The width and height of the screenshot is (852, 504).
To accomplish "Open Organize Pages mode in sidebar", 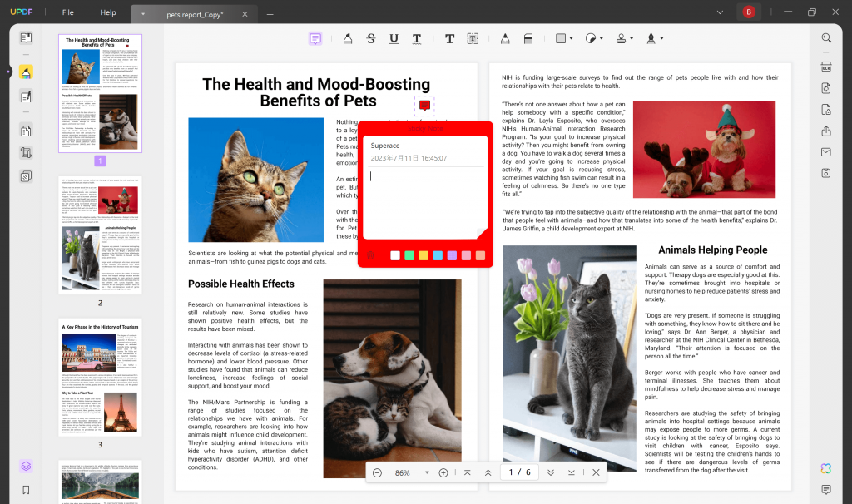I will [26, 131].
